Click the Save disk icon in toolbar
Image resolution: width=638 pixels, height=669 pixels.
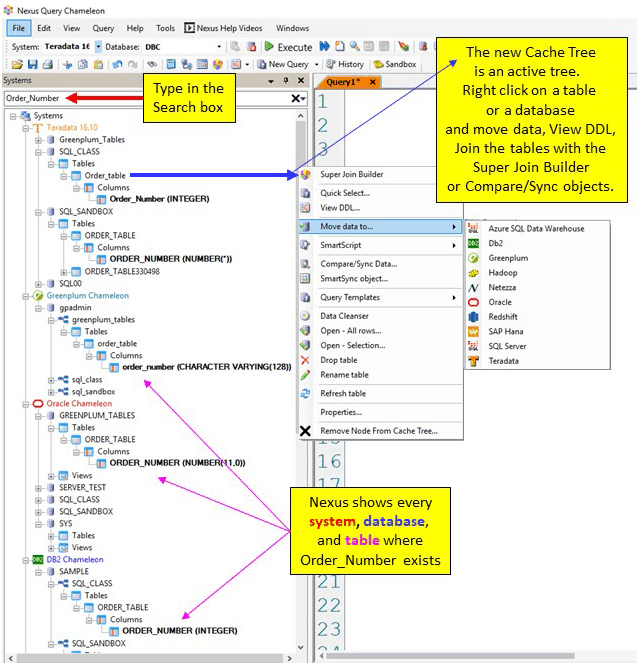click(32, 64)
